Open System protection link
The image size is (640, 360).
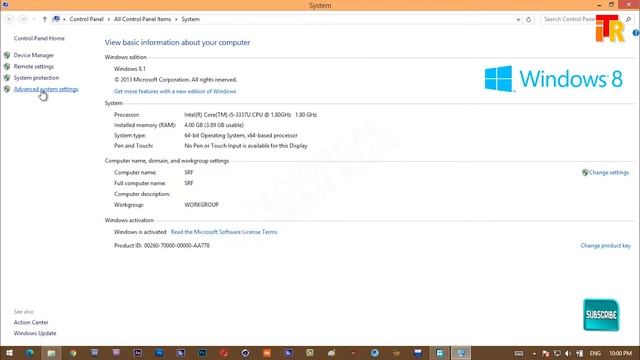tap(36, 78)
